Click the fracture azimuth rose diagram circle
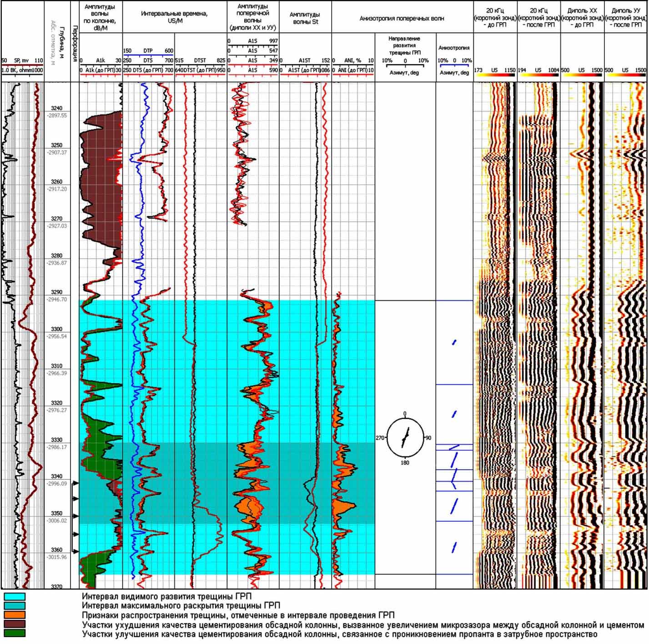Image resolution: width=649 pixels, height=644 pixels. [x=405, y=438]
